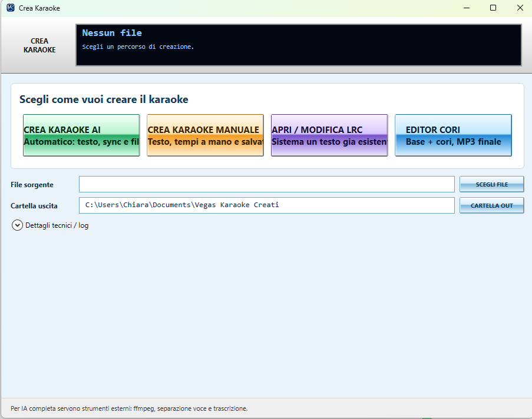Click the 'Cartella uscita' label

[34, 206]
